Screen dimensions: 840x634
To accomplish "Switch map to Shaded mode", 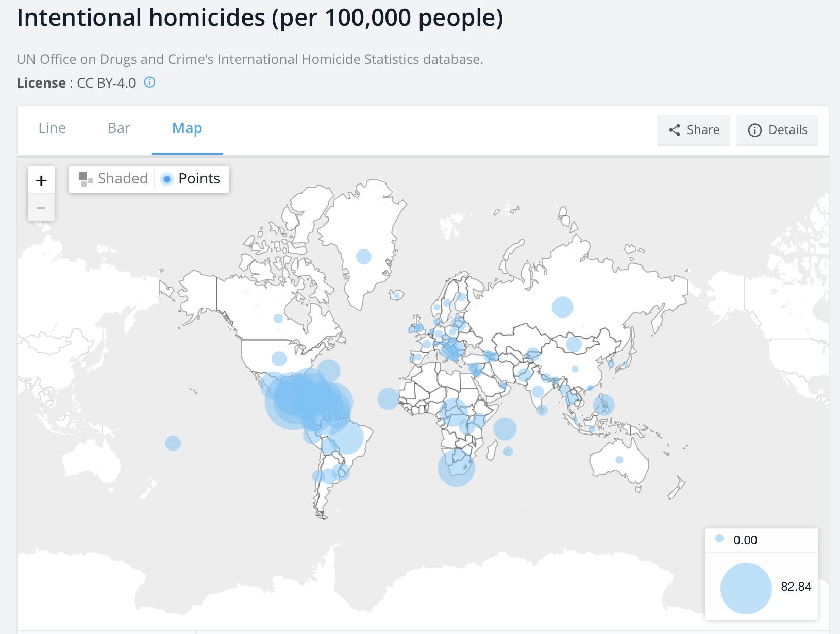I will click(113, 179).
